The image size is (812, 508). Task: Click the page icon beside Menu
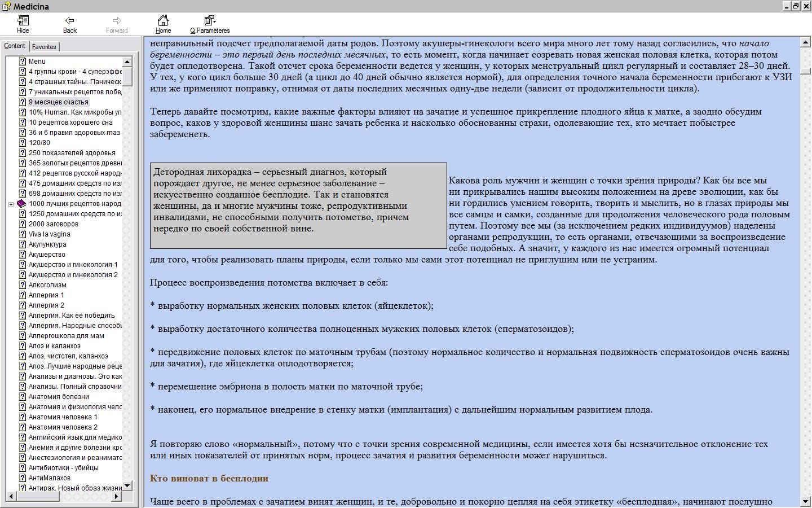(23, 62)
